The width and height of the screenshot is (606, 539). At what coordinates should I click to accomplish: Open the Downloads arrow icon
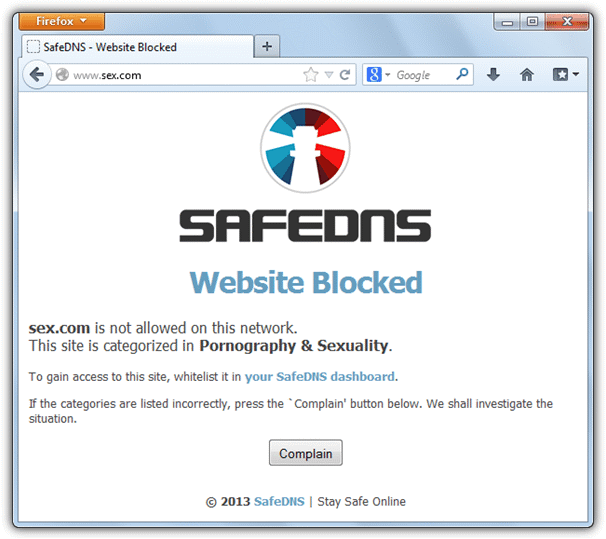click(493, 74)
